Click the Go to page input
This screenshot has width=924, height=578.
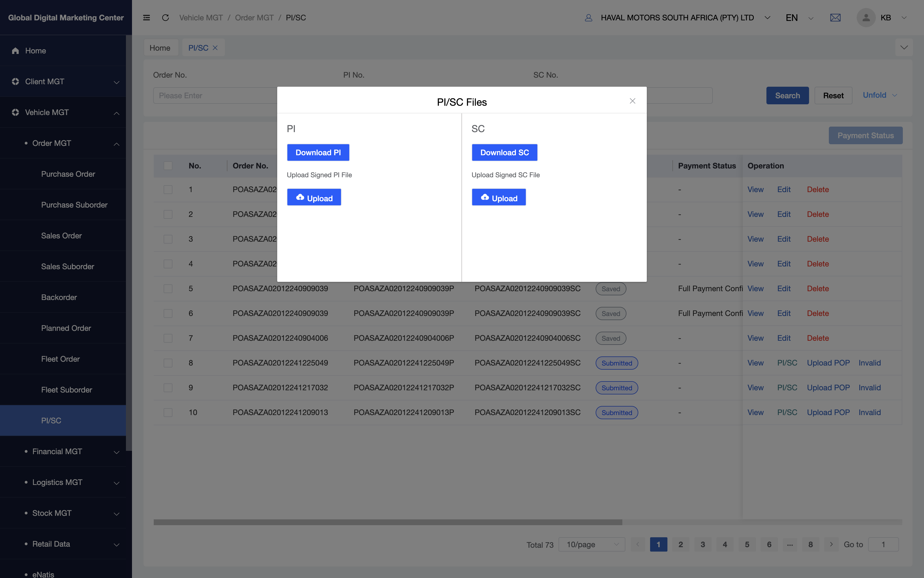point(883,544)
